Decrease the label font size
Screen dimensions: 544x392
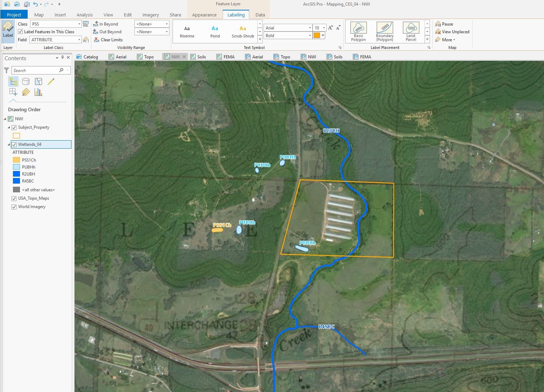[338, 28]
